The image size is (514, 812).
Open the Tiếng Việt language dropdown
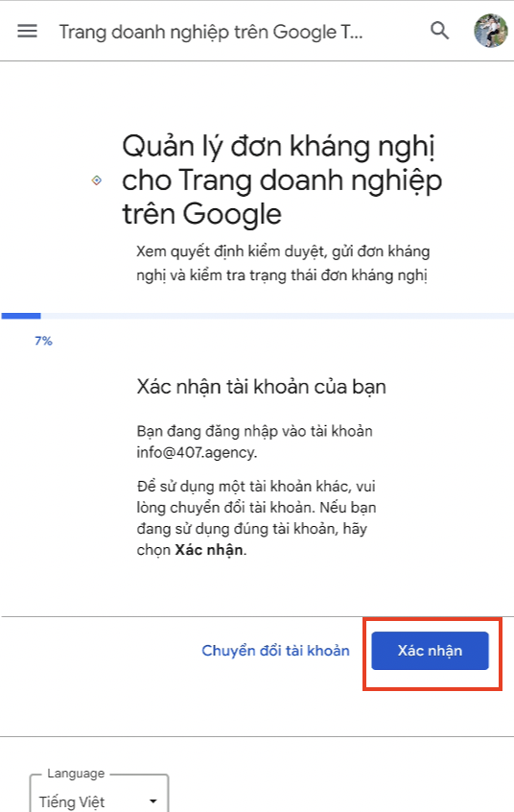(99, 796)
